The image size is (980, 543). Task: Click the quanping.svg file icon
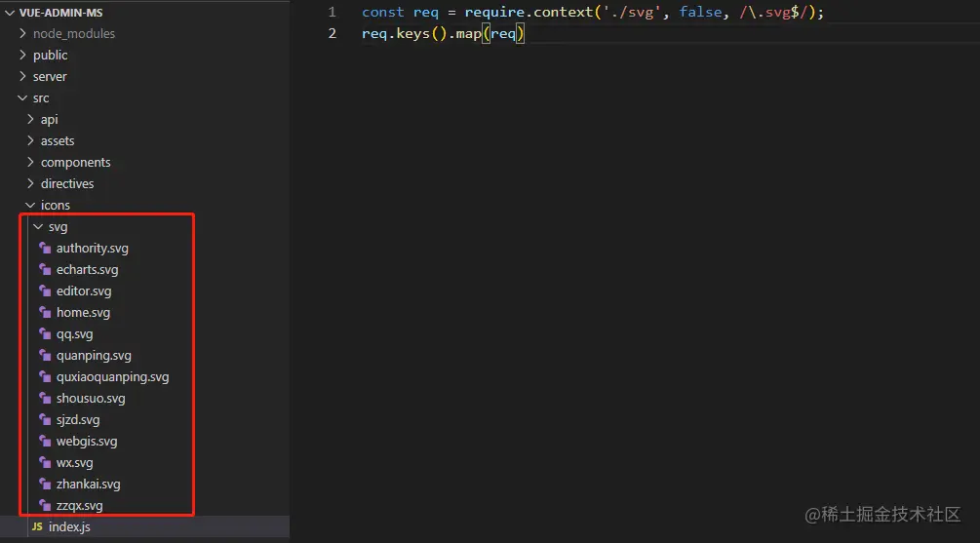pos(45,356)
